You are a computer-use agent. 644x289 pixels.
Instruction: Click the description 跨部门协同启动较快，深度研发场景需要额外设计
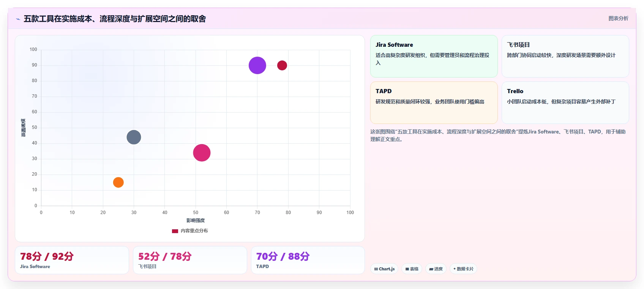[561, 55]
